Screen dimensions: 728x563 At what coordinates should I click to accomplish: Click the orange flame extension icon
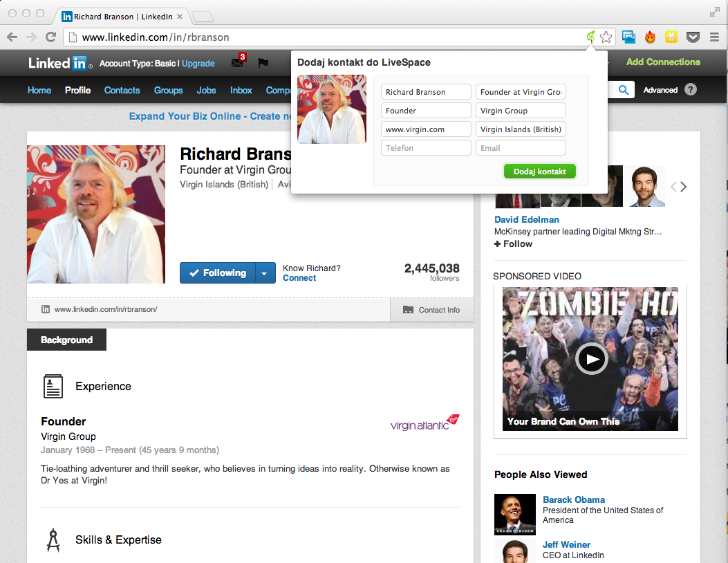(651, 37)
